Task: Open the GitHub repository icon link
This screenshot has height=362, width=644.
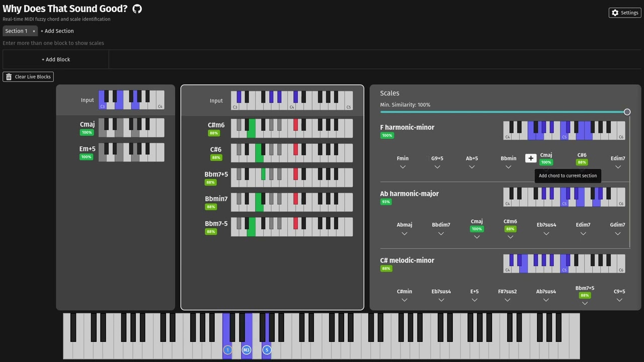Action: (x=137, y=9)
